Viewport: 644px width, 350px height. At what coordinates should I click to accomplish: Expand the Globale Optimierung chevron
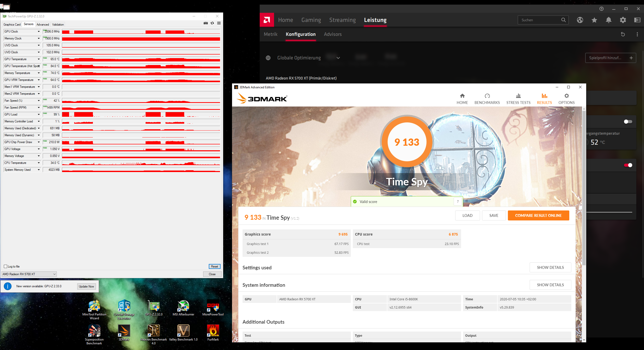click(338, 58)
